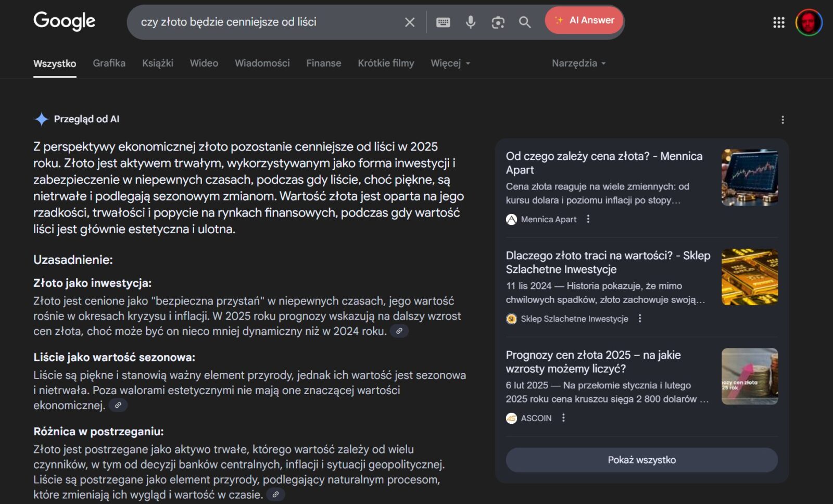This screenshot has height=504, width=833.
Task: Open the Prognozy cen złota 2025 article
Action: 593,362
